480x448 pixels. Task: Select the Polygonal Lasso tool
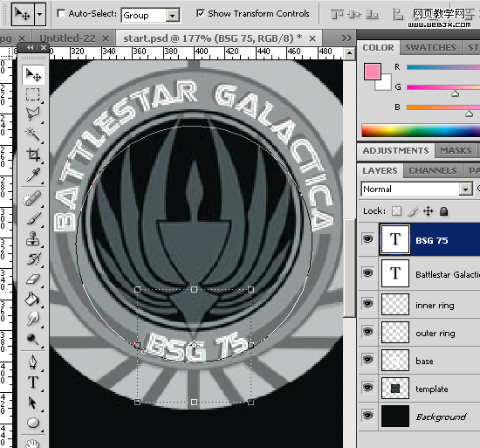click(33, 114)
